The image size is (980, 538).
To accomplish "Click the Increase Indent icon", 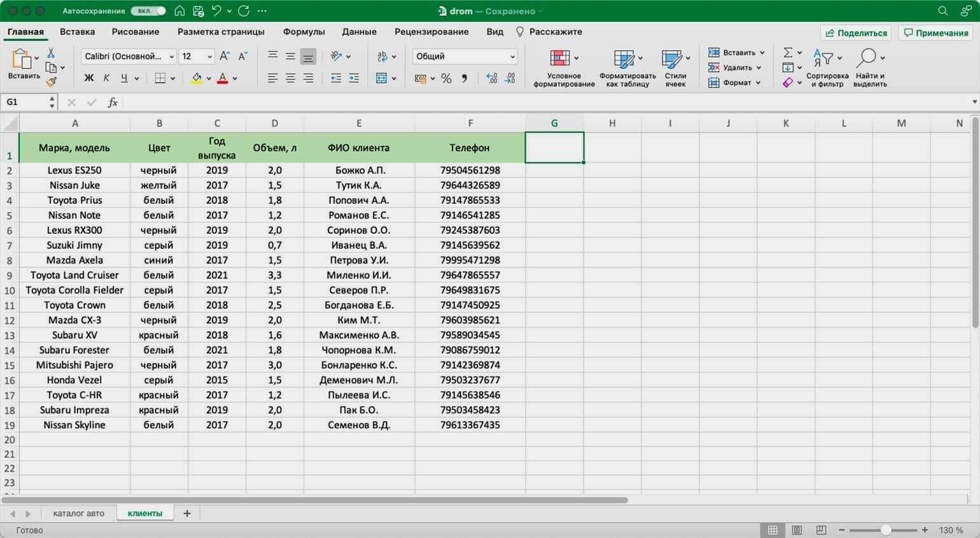I will (354, 78).
